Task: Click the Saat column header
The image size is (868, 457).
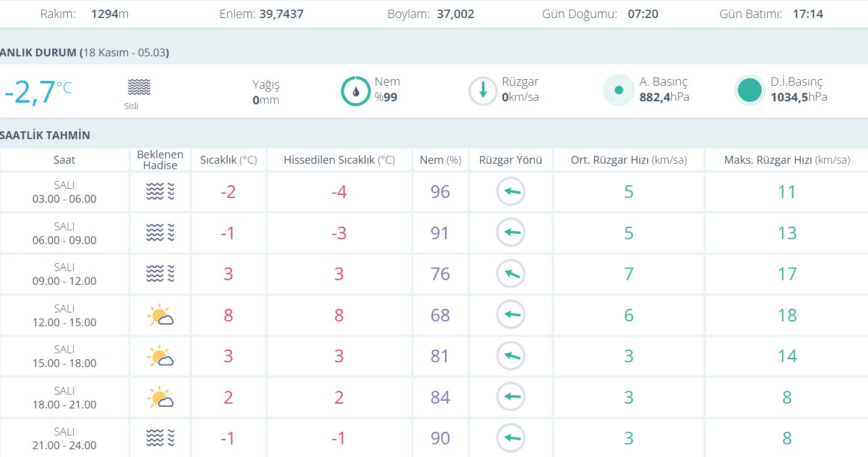Action: 64,160
